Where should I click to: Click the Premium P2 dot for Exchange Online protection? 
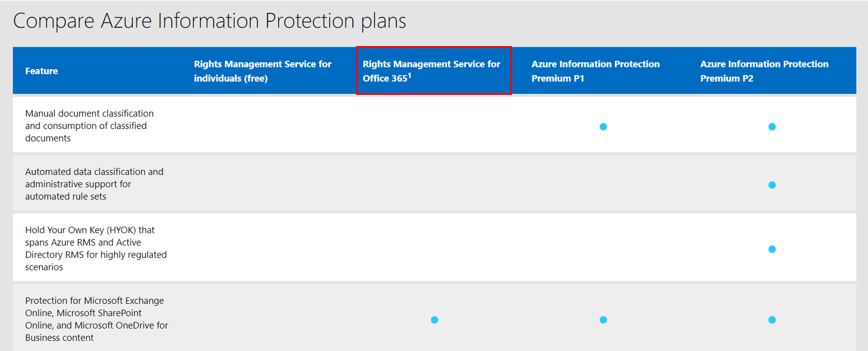(x=772, y=320)
